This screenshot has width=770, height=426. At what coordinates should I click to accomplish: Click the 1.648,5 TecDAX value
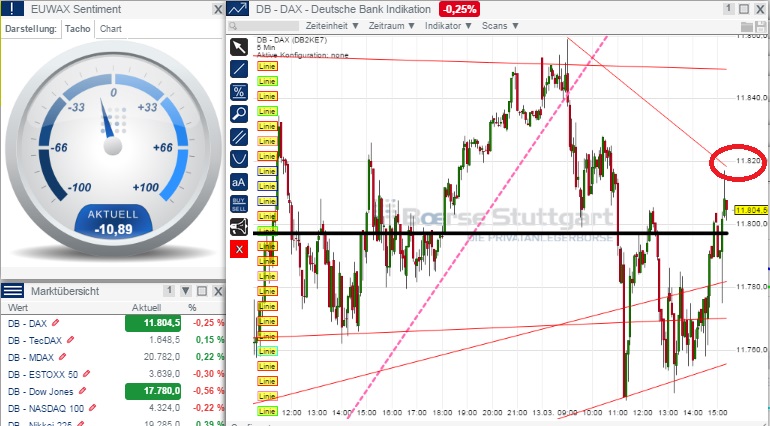pos(164,340)
